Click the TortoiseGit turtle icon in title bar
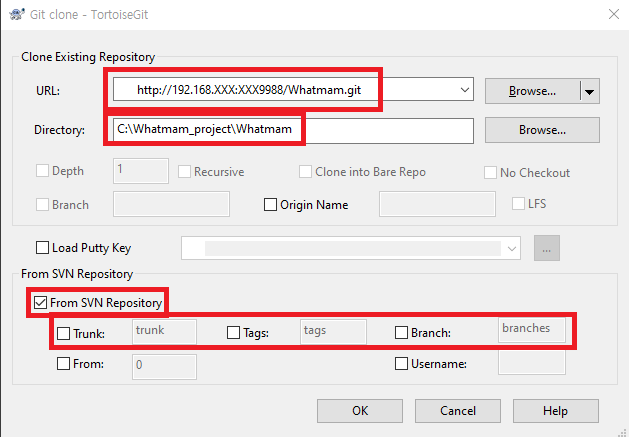 click(x=17, y=14)
